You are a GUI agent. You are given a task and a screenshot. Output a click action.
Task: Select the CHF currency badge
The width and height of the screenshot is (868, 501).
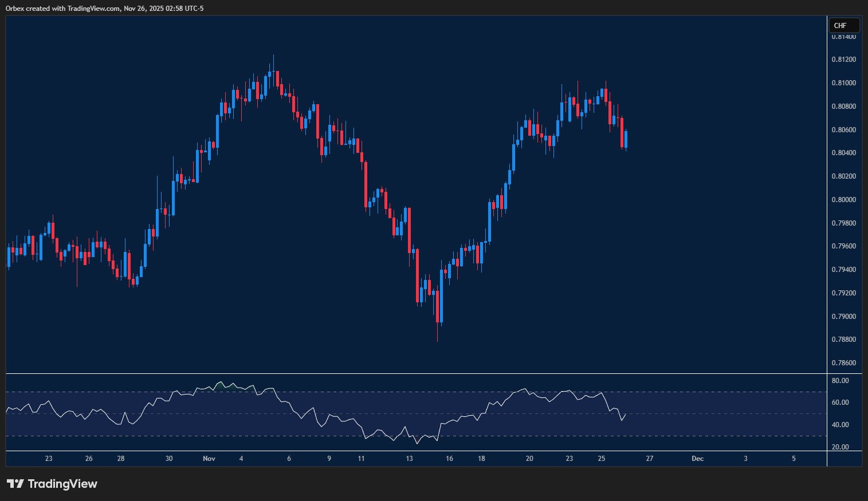point(843,25)
